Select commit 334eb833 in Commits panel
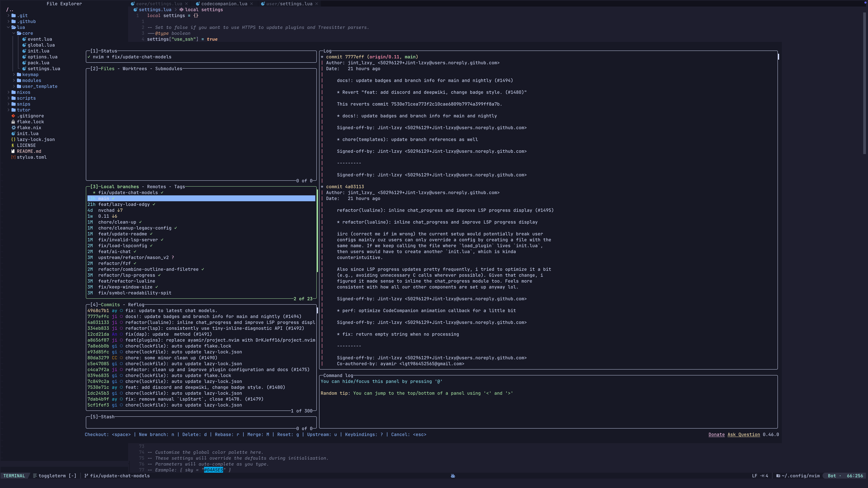 98,328
